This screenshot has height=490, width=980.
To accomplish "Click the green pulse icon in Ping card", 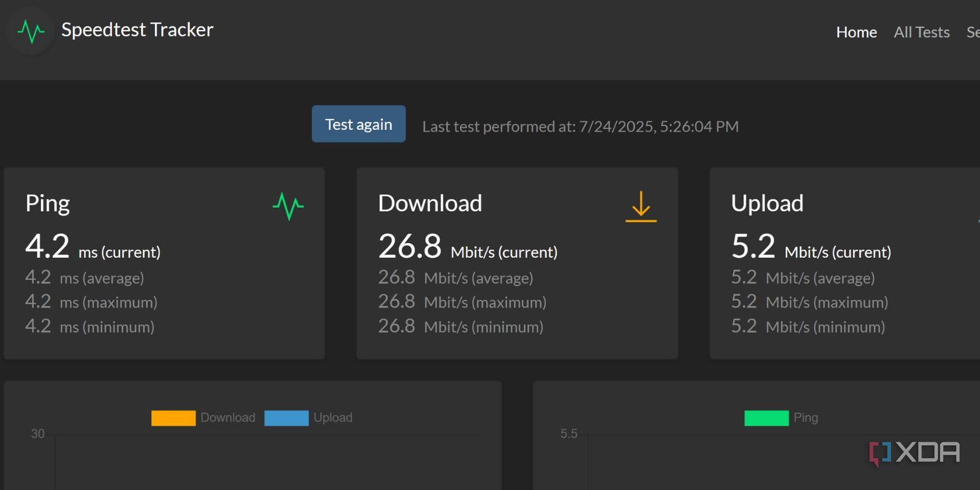I will [x=288, y=206].
